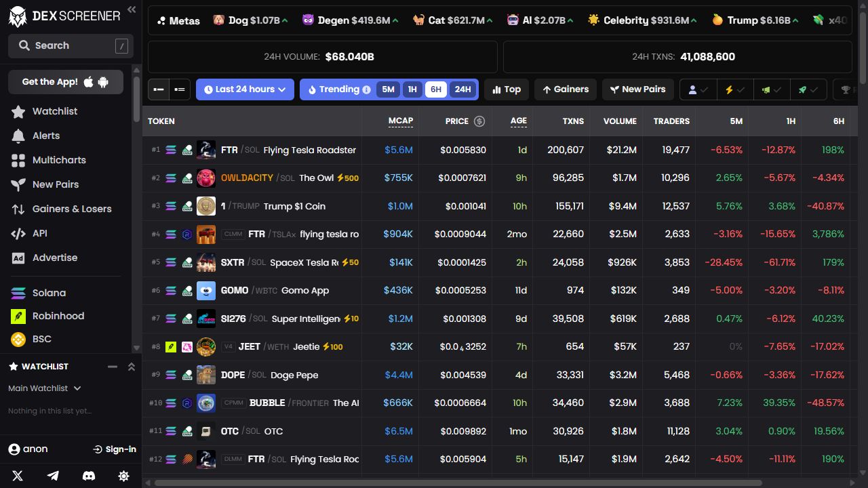Click the Search input field

click(71, 45)
